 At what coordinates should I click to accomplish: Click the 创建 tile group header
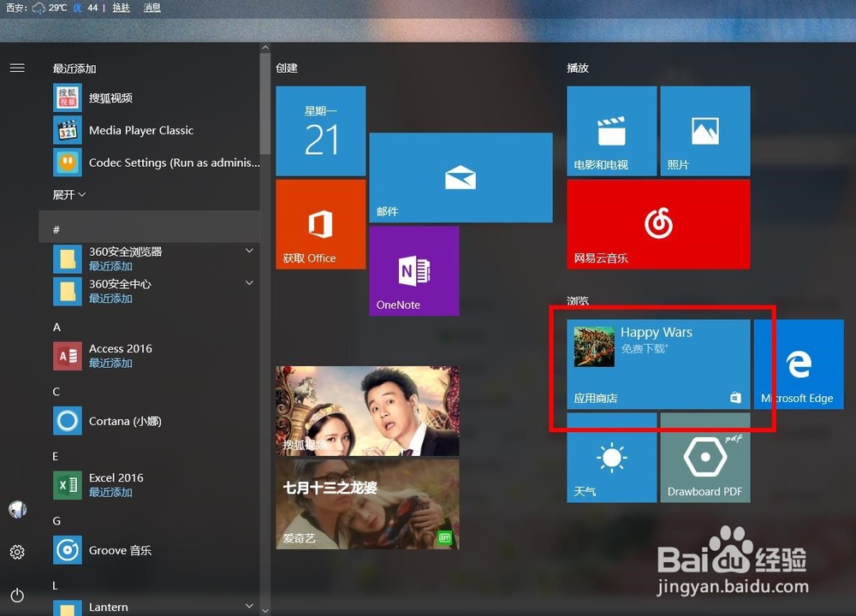(x=287, y=68)
